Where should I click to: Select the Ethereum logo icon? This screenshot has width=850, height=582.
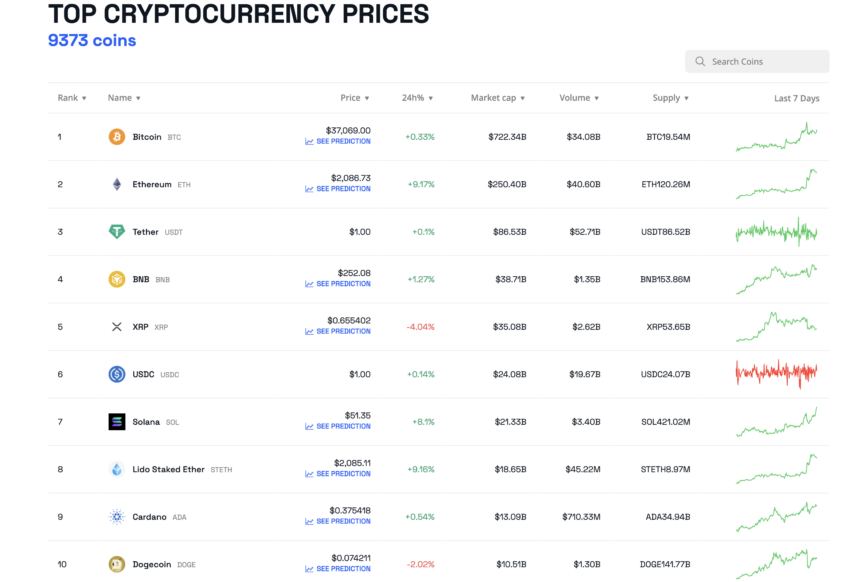tap(117, 184)
